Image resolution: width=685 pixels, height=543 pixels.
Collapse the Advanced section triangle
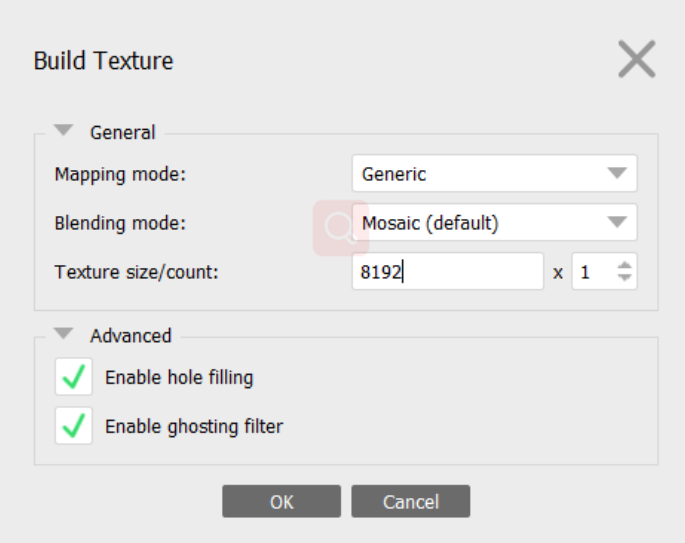[64, 335]
